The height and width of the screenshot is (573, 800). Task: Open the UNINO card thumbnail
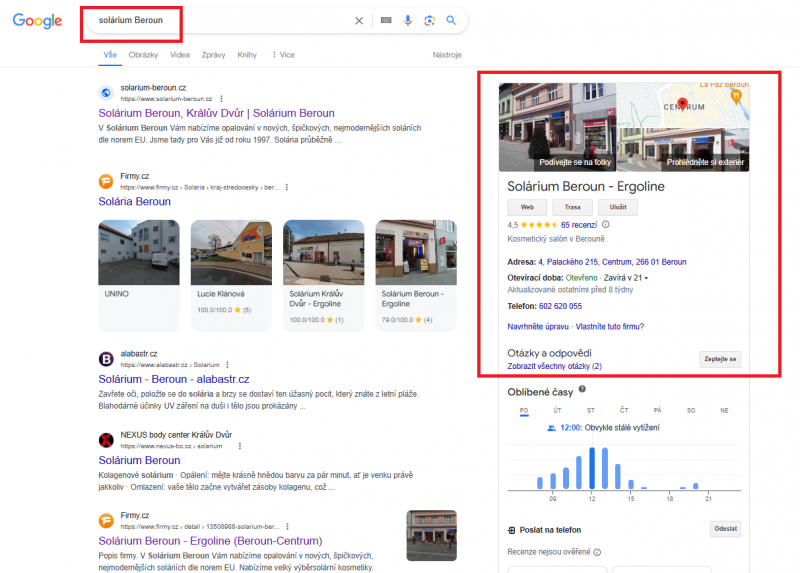pos(139,253)
